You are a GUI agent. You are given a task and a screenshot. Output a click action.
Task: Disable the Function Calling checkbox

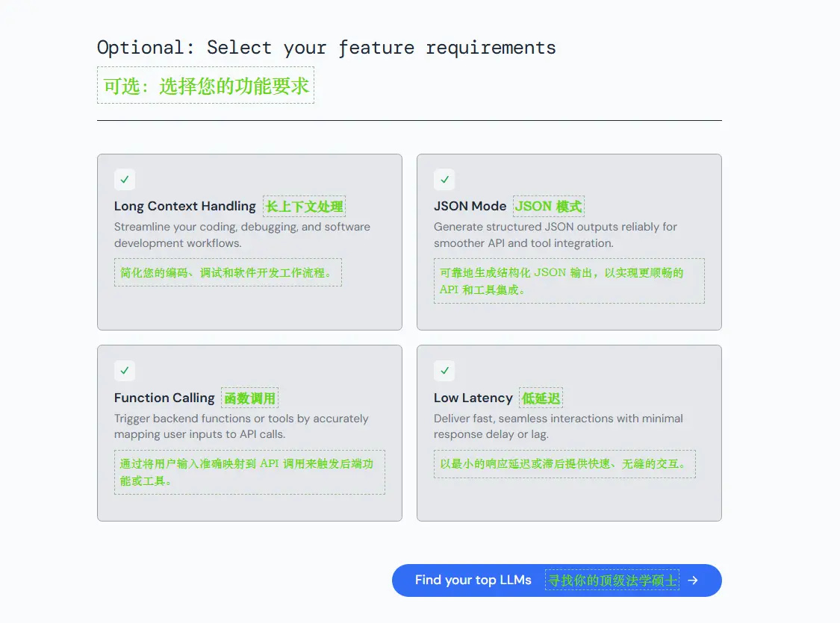coord(125,371)
